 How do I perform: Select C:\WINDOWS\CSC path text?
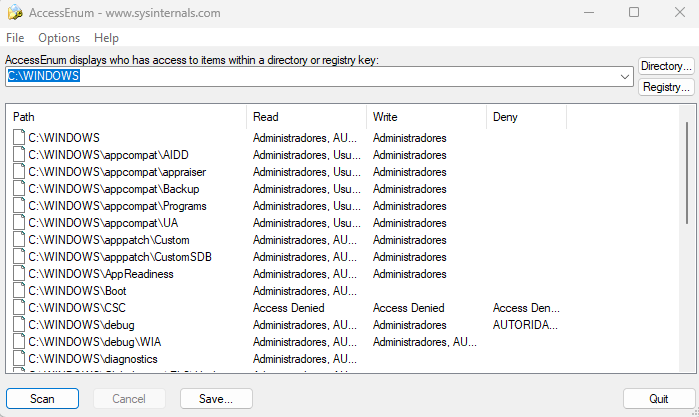77,308
